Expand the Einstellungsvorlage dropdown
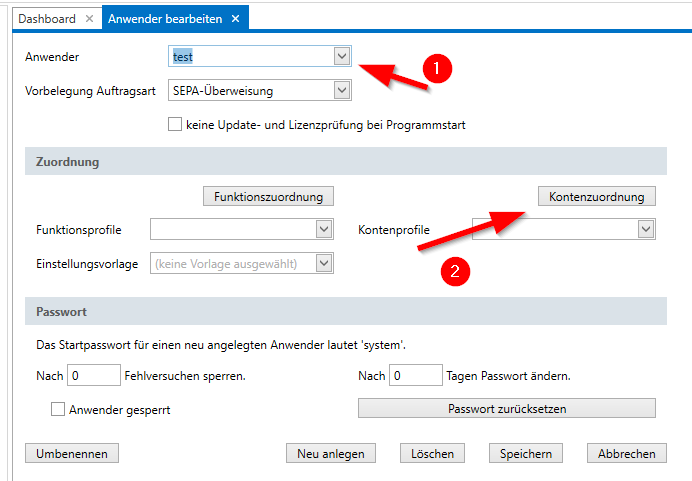This screenshot has width=692, height=481. click(324, 263)
